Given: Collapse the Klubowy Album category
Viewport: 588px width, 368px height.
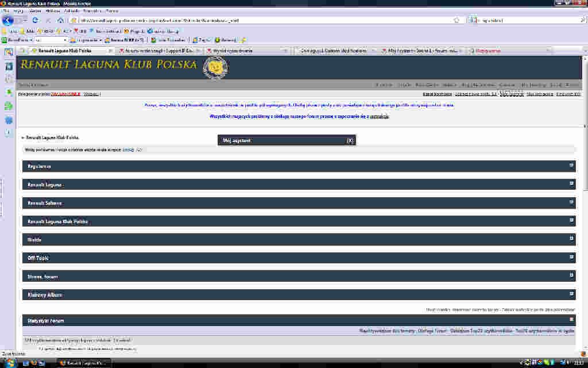Looking at the screenshot, I should coord(571,294).
